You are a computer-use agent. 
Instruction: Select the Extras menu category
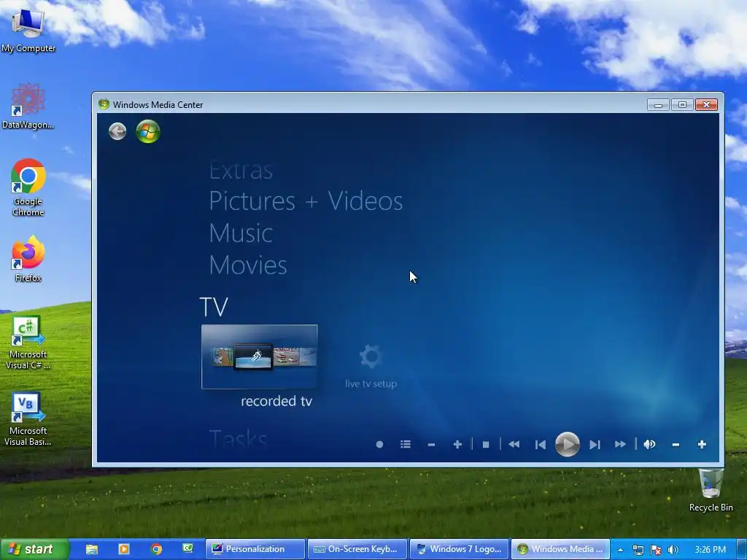[x=241, y=171]
